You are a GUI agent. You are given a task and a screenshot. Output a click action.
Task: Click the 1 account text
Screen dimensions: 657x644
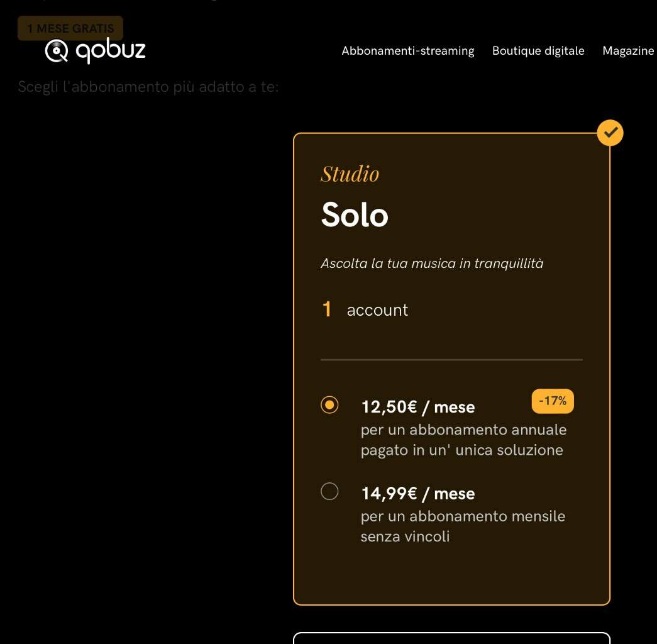coord(365,310)
